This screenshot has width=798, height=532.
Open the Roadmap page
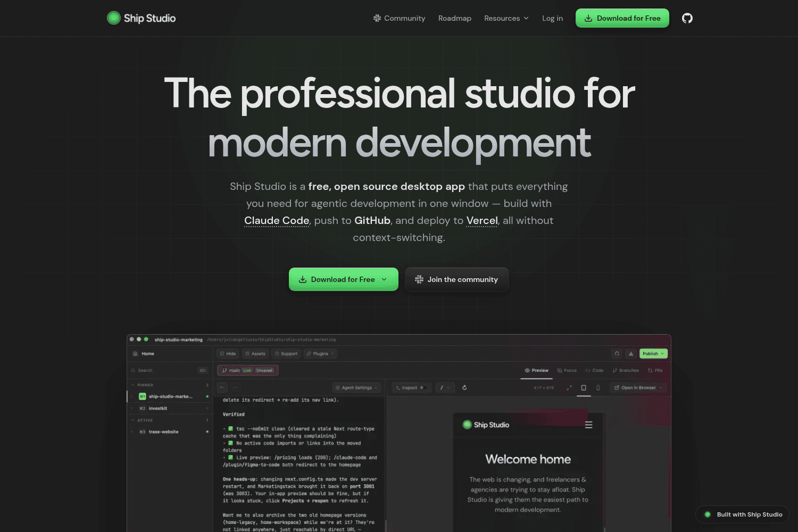455,18
